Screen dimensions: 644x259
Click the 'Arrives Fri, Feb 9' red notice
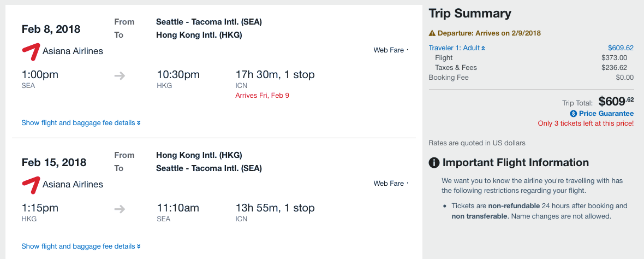(262, 96)
